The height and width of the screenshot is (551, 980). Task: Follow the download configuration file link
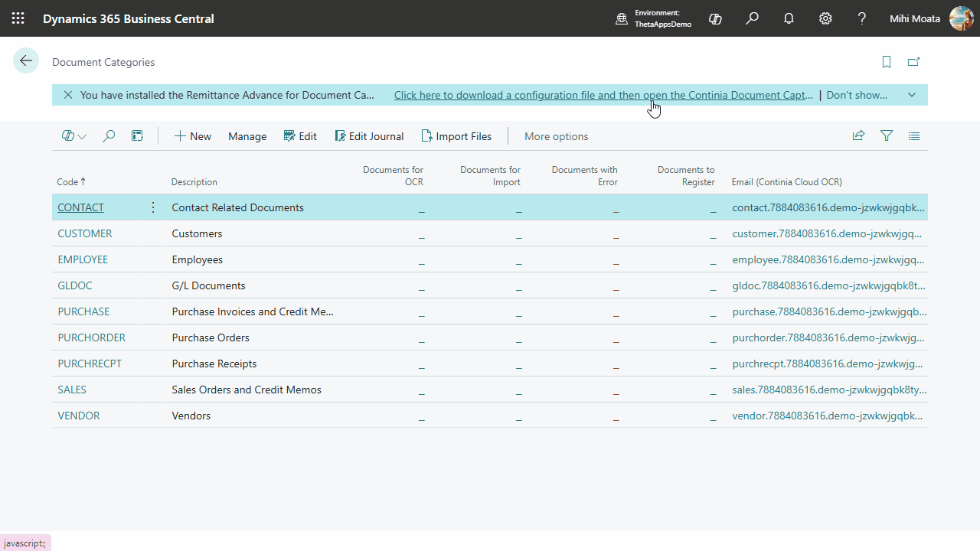click(x=603, y=95)
